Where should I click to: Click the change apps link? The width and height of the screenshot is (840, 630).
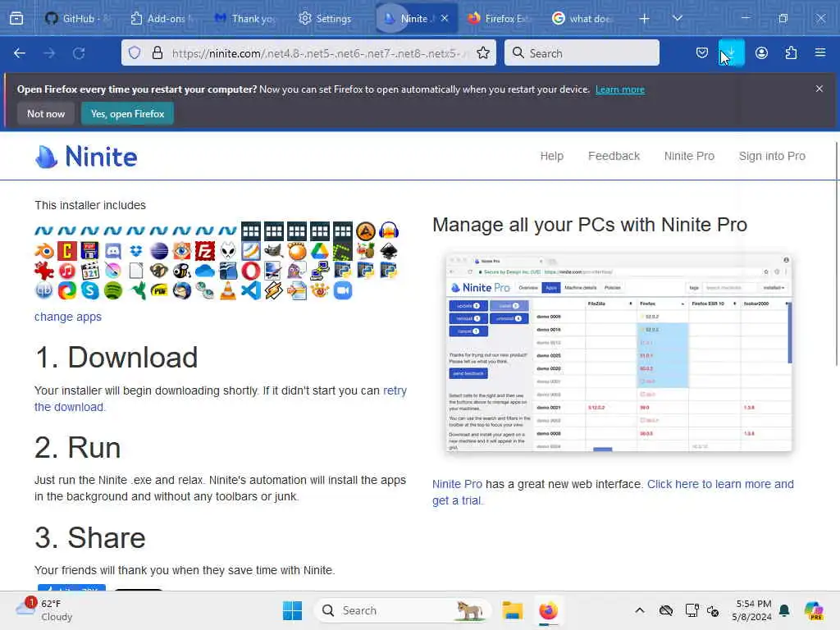point(68,317)
